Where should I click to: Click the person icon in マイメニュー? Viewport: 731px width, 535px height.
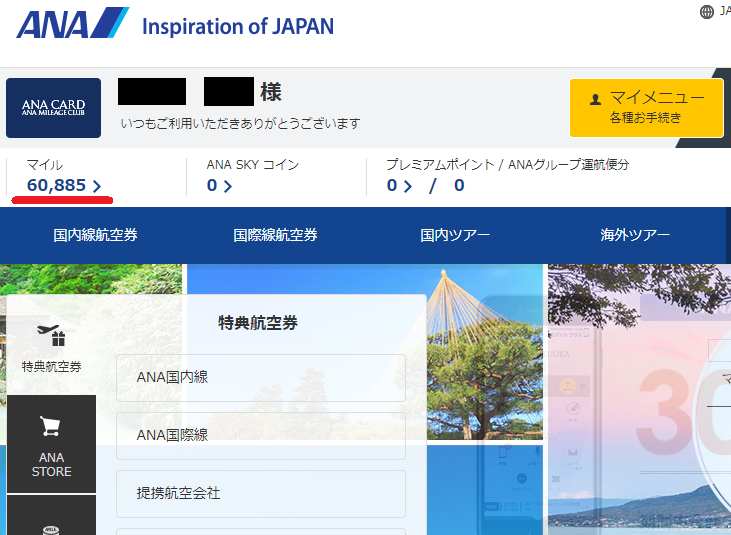(x=595, y=99)
